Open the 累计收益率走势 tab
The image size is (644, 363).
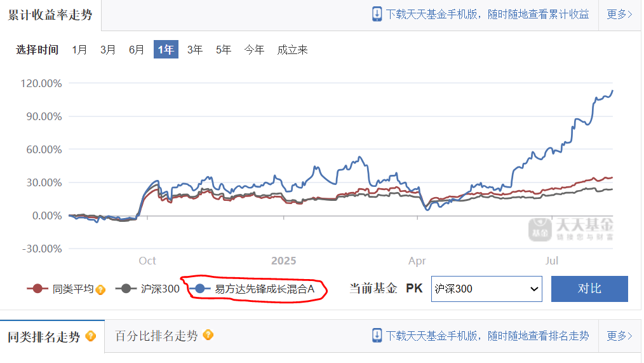coord(50,15)
